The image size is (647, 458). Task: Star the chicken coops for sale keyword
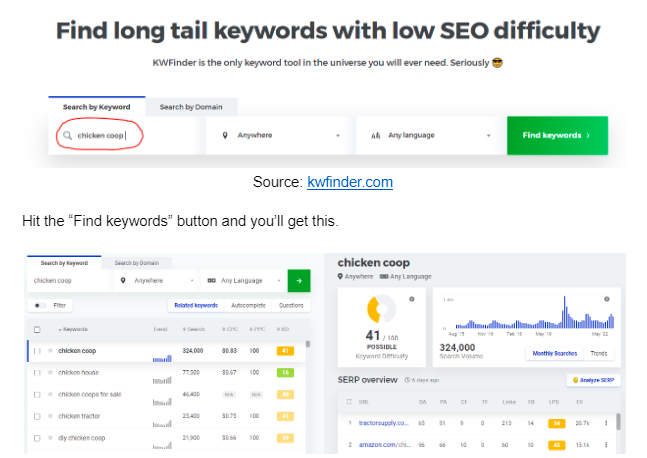[x=50, y=394]
